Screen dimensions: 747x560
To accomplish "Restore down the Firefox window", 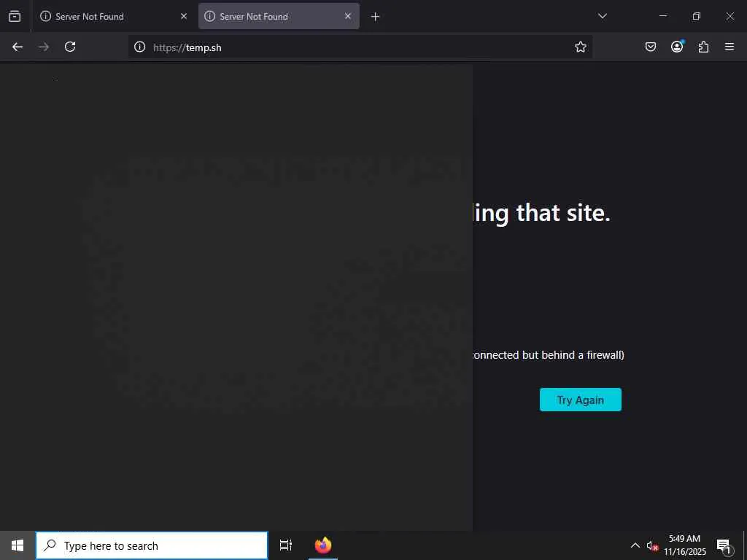I will (697, 16).
